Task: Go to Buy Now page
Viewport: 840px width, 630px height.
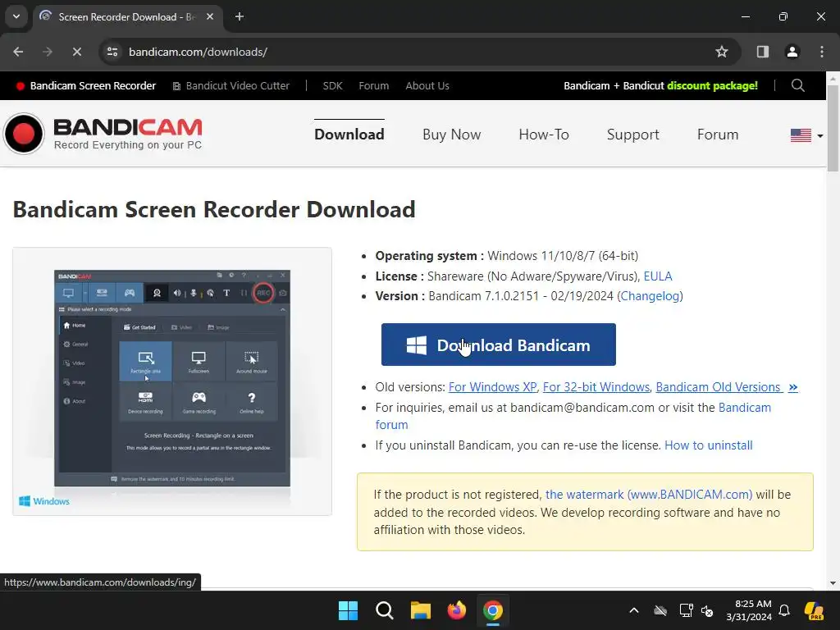Action: coord(452,135)
